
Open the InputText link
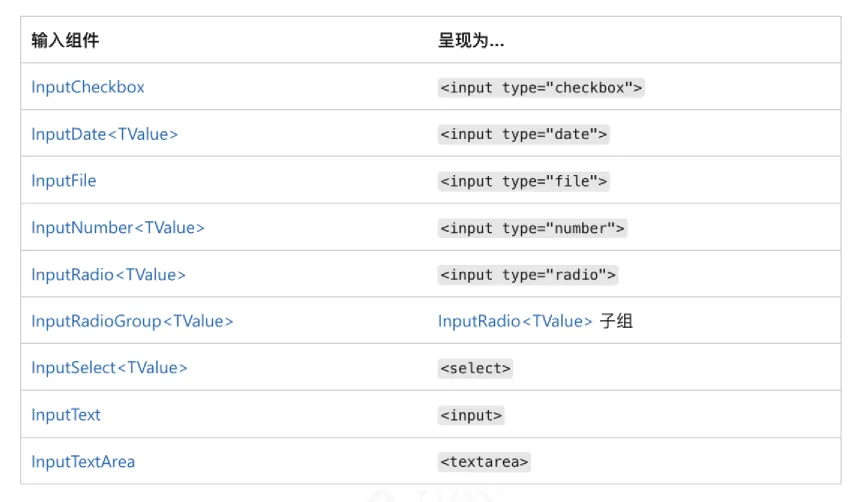click(66, 414)
